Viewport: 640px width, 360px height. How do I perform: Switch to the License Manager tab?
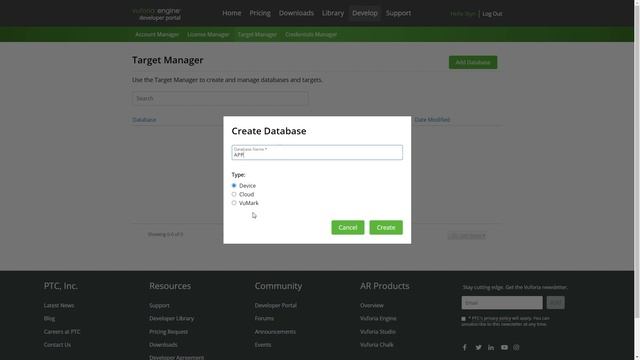[x=208, y=35]
